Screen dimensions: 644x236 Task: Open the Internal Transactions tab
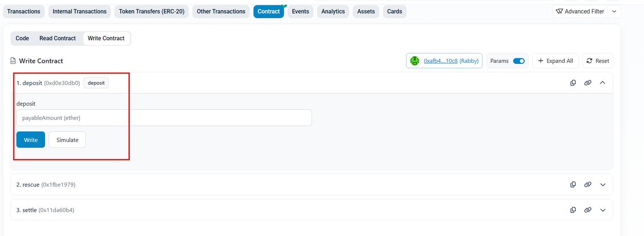tap(79, 11)
